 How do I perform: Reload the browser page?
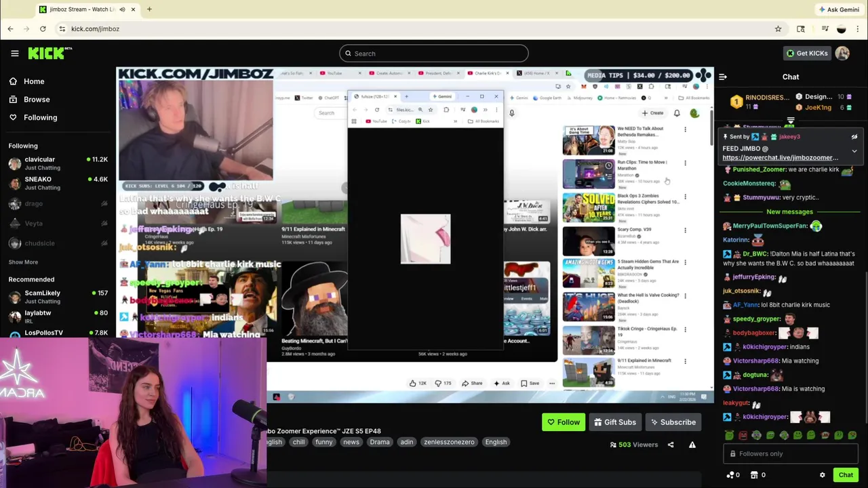pyautogui.click(x=43, y=28)
